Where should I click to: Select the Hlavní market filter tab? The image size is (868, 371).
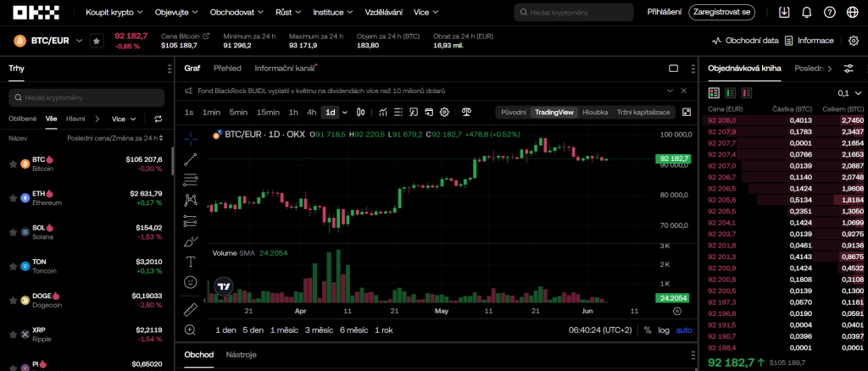(x=75, y=119)
